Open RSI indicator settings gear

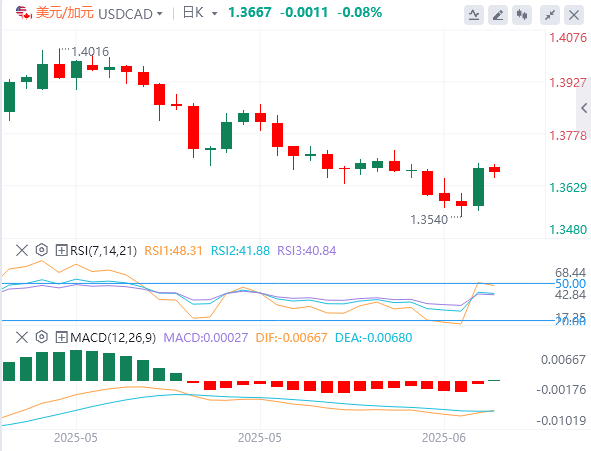point(42,250)
